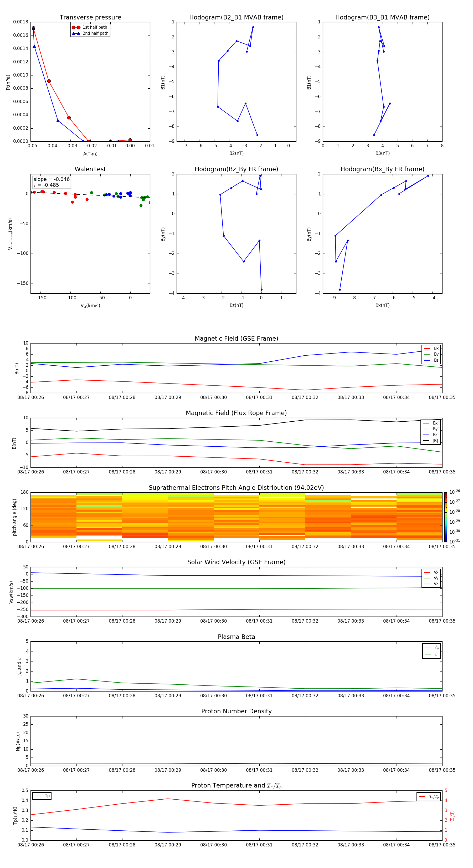Click the "Plasma Beta" panel title

236,637
